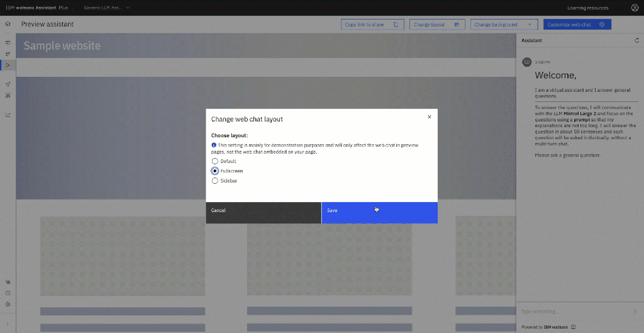Click the info icon beside IBM watsonx

pos(573,327)
